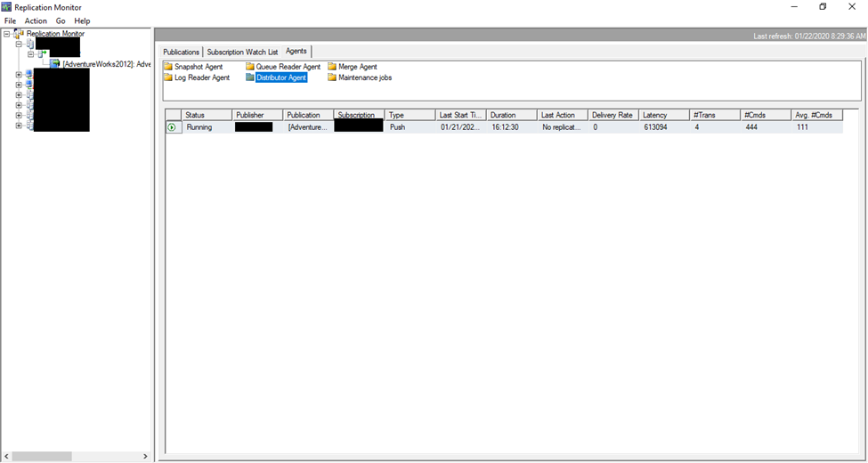Click the tree pane scrollbar right arrow
This screenshot has width=868, height=463.
(146, 457)
